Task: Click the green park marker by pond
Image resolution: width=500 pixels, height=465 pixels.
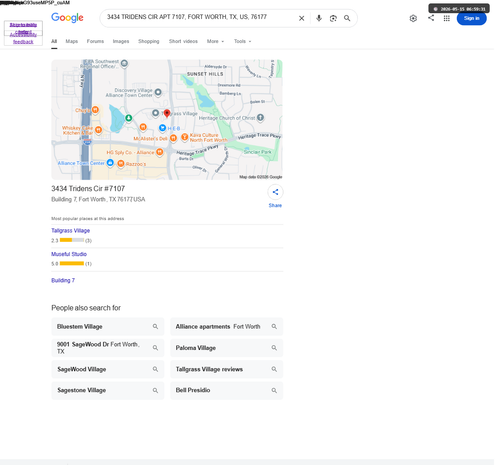Action: click(129, 118)
